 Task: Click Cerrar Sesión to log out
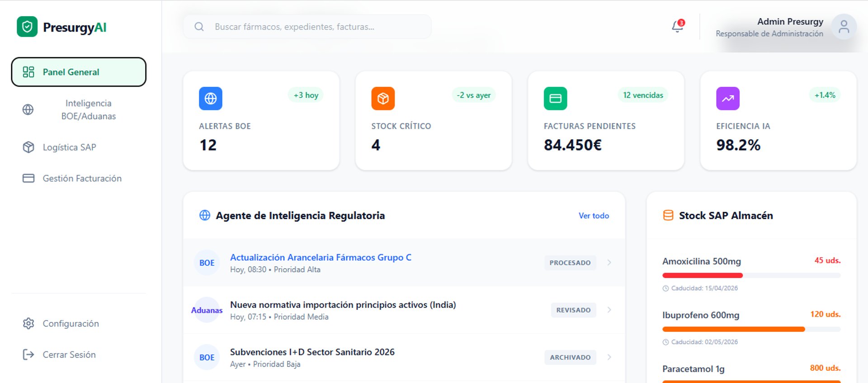[69, 355]
